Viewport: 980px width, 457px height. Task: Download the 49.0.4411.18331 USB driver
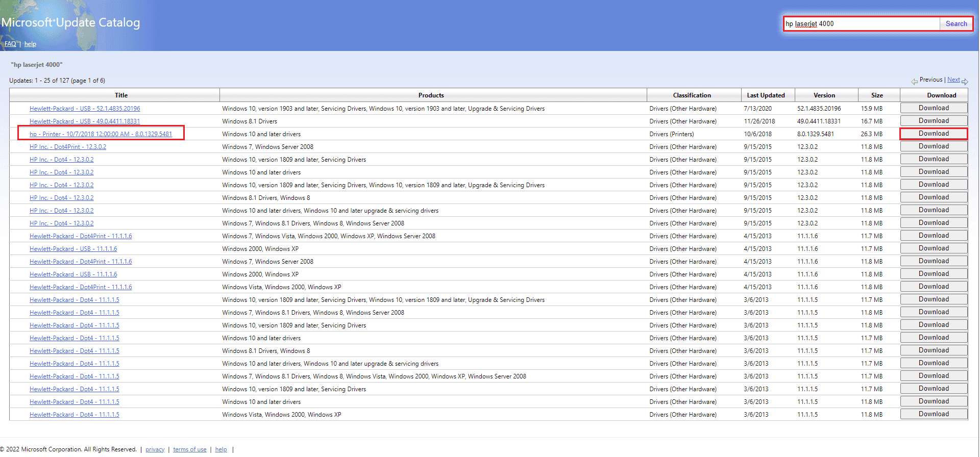coord(934,121)
